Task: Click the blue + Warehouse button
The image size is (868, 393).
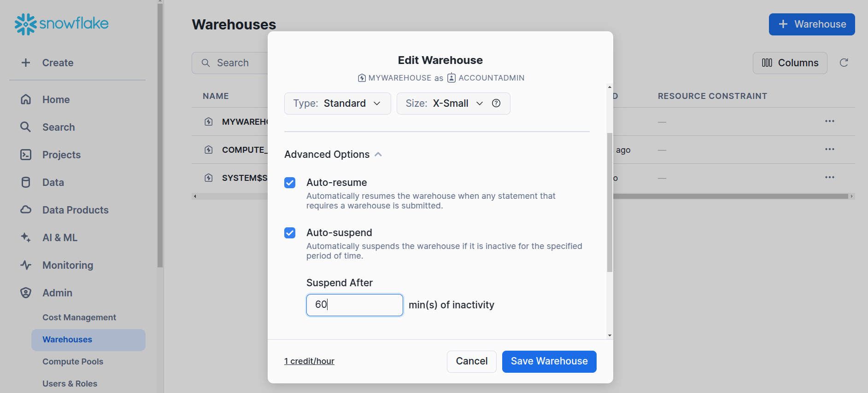Action: [812, 24]
